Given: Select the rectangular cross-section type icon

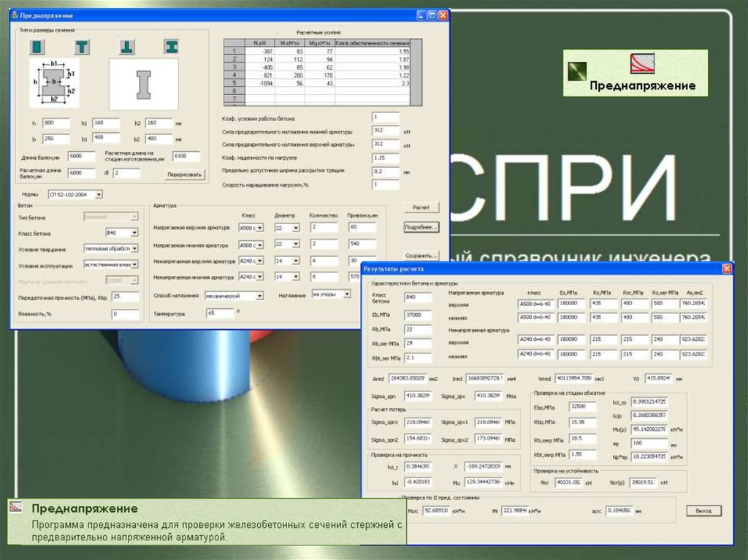Looking at the screenshot, I should [x=37, y=47].
